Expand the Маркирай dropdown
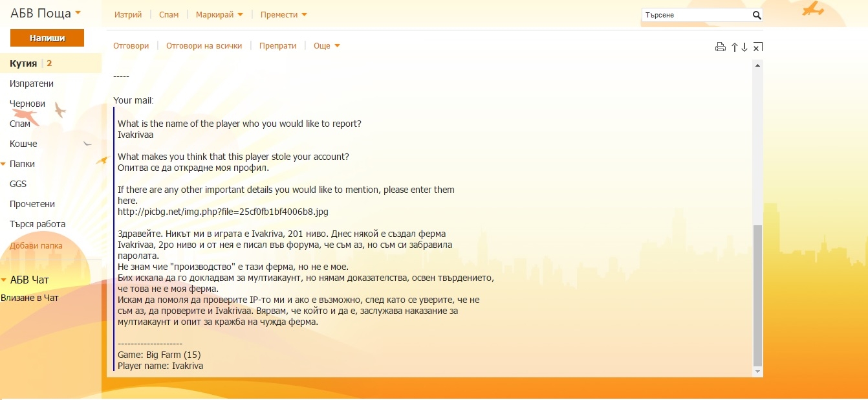This screenshot has height=400, width=868. click(x=240, y=14)
